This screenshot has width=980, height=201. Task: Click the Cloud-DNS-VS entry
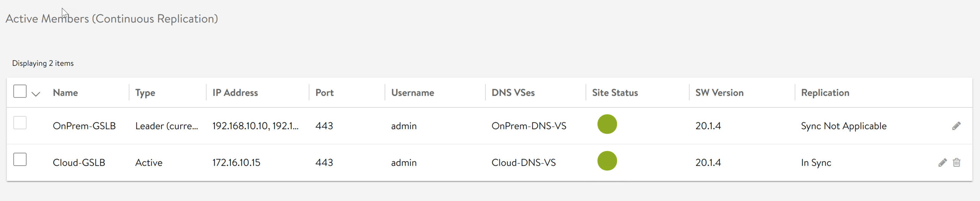523,163
